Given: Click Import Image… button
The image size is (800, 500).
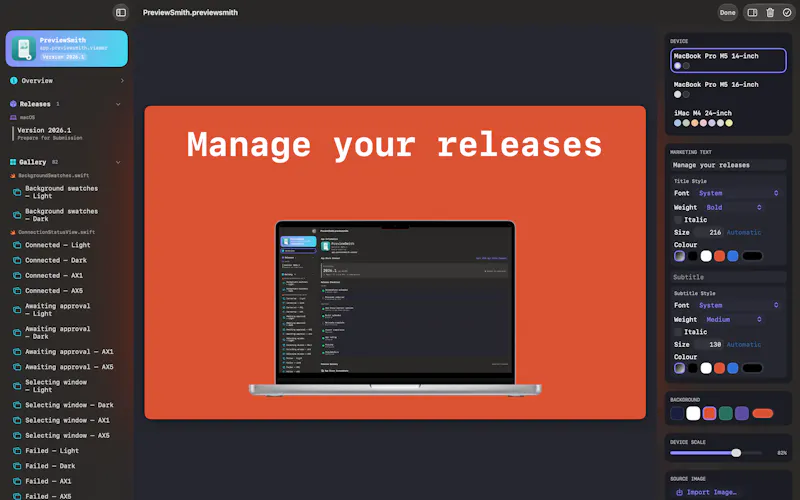Looking at the screenshot, I should (x=707, y=492).
